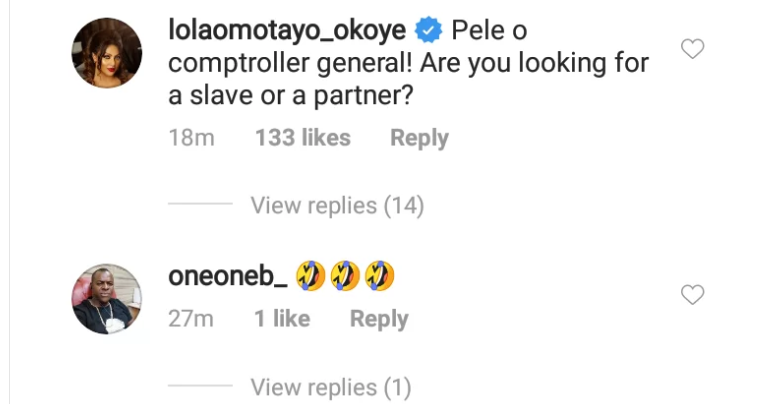Like oneoneb_'s comment with heart icon

pyautogui.click(x=692, y=295)
